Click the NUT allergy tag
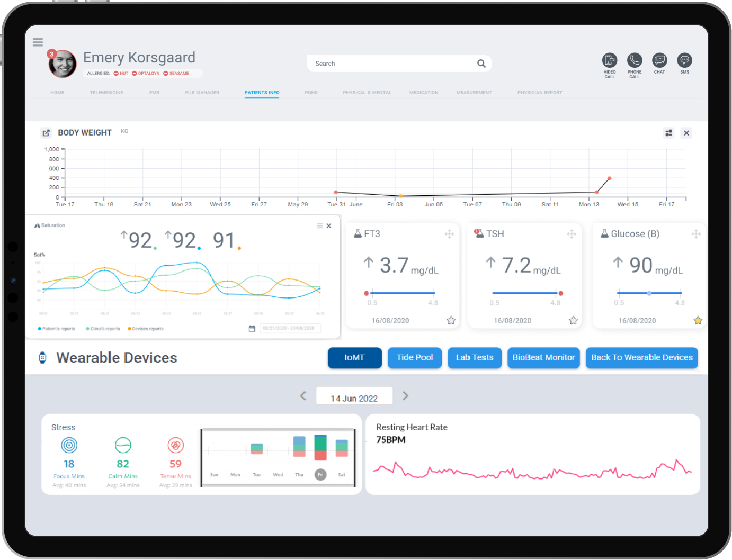The width and height of the screenshot is (732, 560). tap(121, 74)
